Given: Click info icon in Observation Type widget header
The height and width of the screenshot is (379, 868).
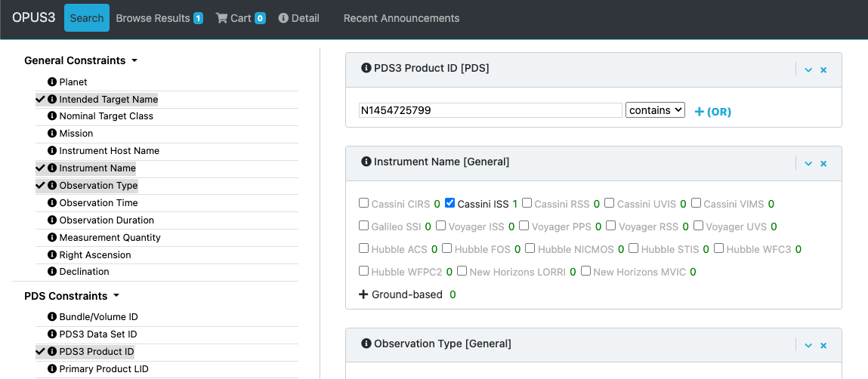Looking at the screenshot, I should pyautogui.click(x=366, y=344).
